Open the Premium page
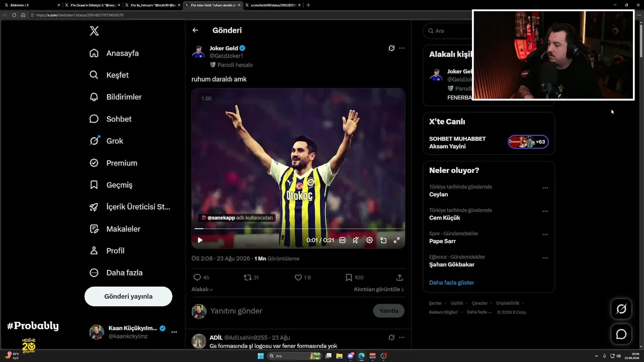644x362 pixels. tap(113, 163)
